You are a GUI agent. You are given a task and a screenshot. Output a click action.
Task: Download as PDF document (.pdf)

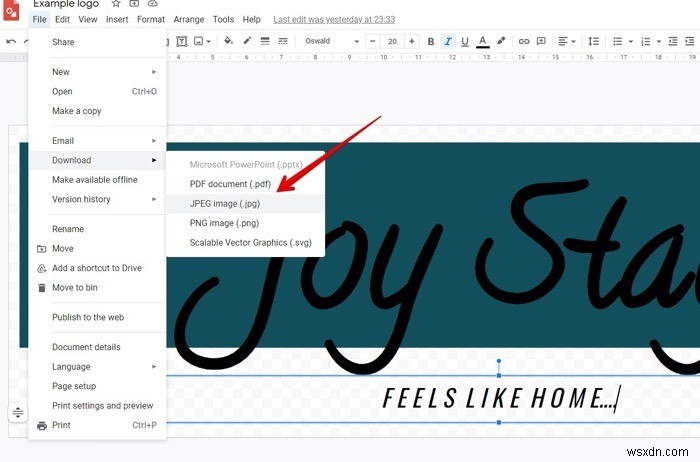(x=246, y=184)
